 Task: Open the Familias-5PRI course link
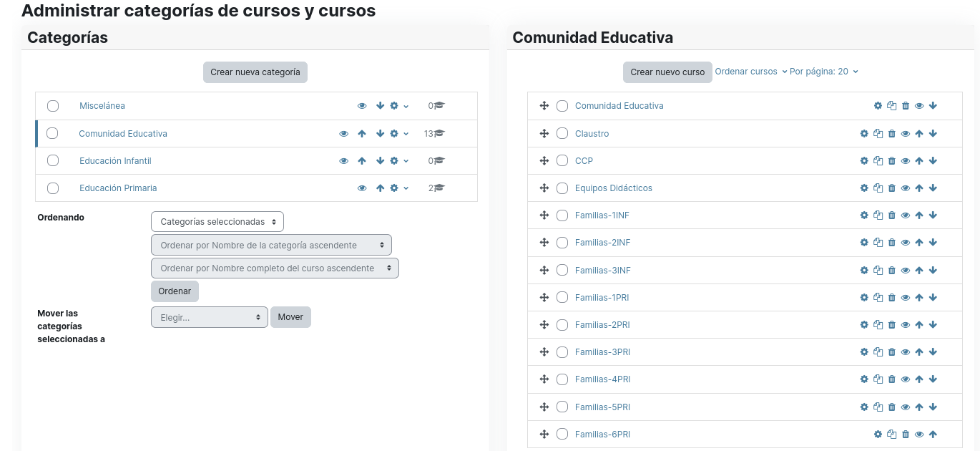pos(602,407)
